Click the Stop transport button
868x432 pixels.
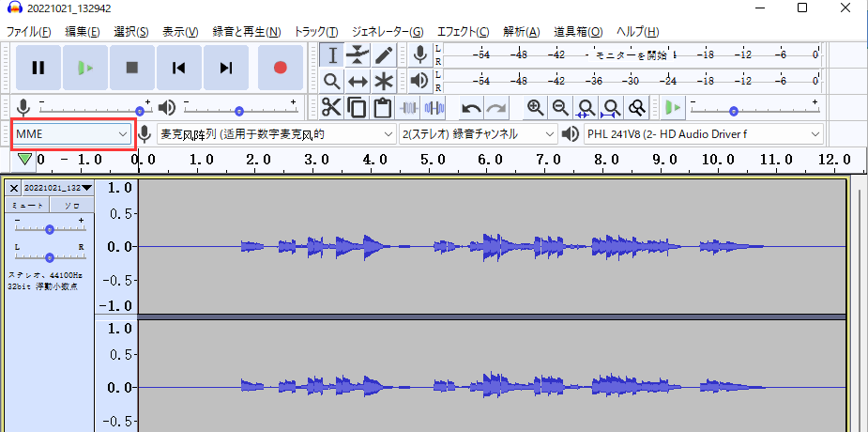pos(132,69)
